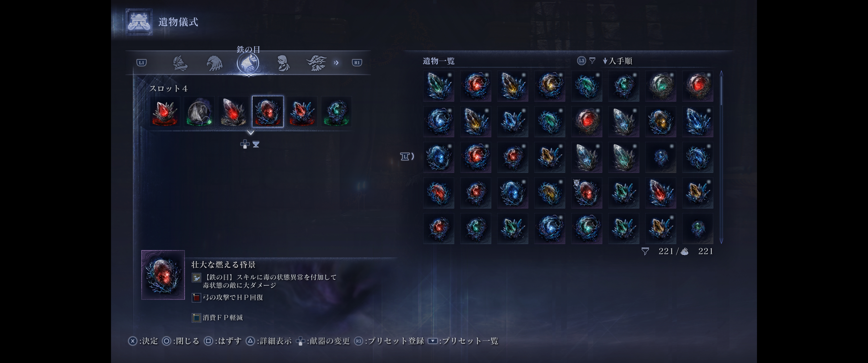Click the 遺物儀式 altar icon in the header
Image resolution: width=868 pixels, height=363 pixels.
(139, 22)
